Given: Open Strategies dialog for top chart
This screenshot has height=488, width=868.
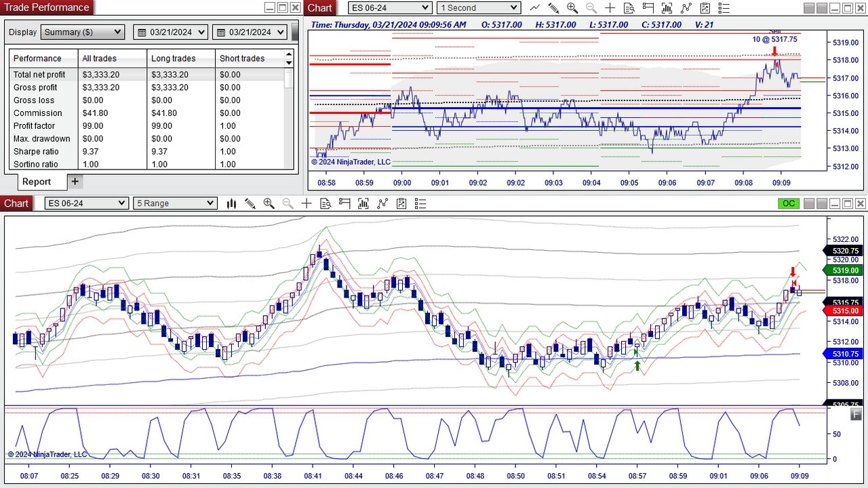Looking at the screenshot, I should click(705, 7).
